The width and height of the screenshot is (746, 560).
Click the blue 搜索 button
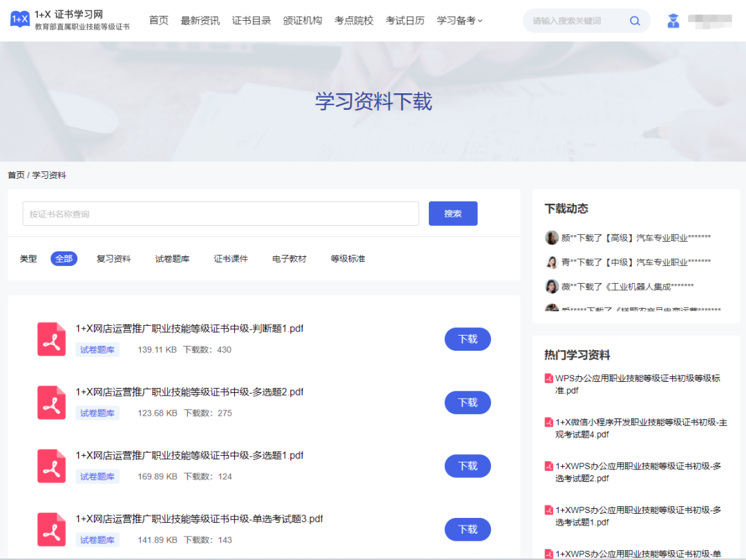(x=453, y=213)
